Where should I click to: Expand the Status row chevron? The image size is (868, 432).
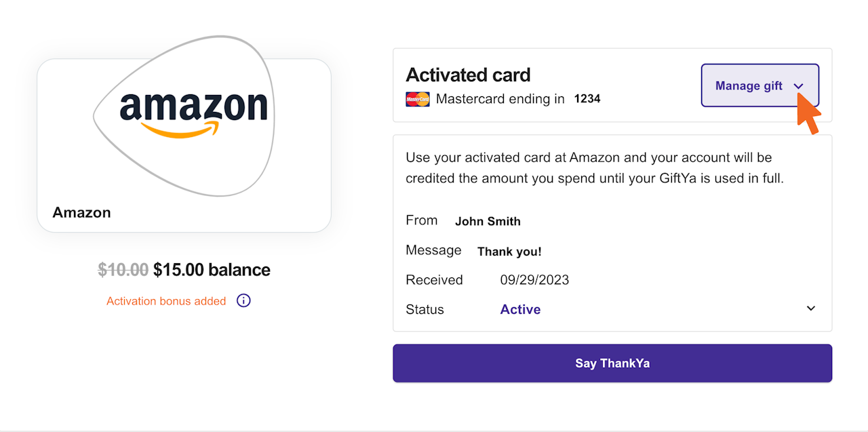810,309
